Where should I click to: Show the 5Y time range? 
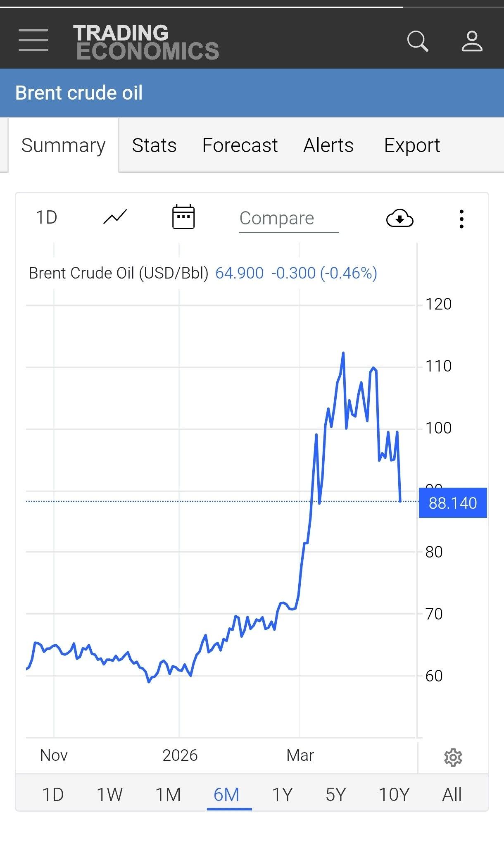point(335,794)
